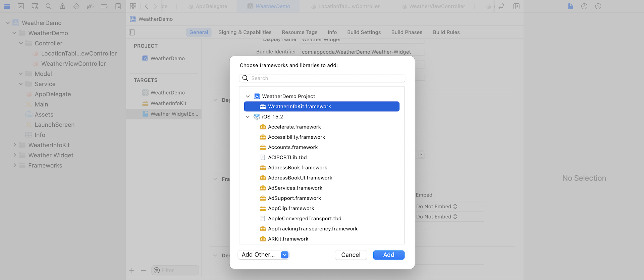Select the find navigator magnifier icon

click(x=49, y=6)
